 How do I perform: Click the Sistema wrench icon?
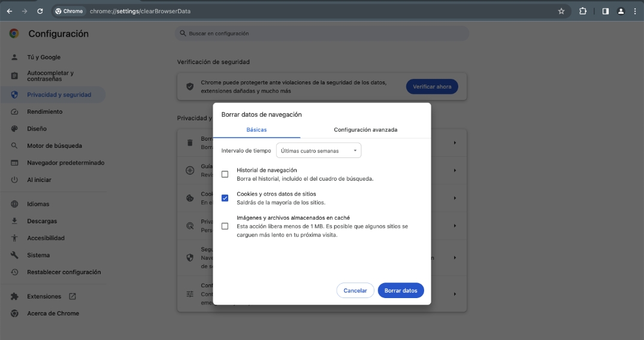(x=14, y=255)
